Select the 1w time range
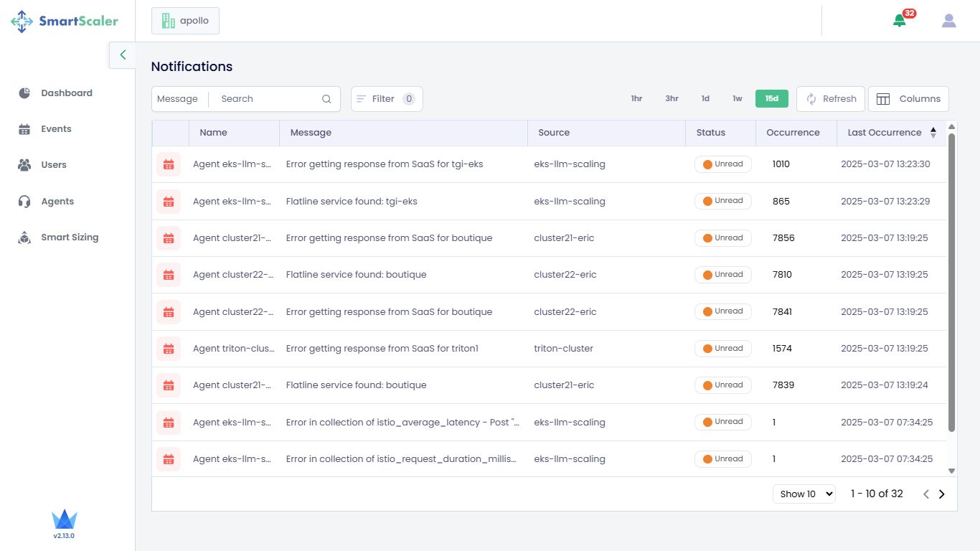This screenshot has height=551, width=980. click(x=738, y=99)
